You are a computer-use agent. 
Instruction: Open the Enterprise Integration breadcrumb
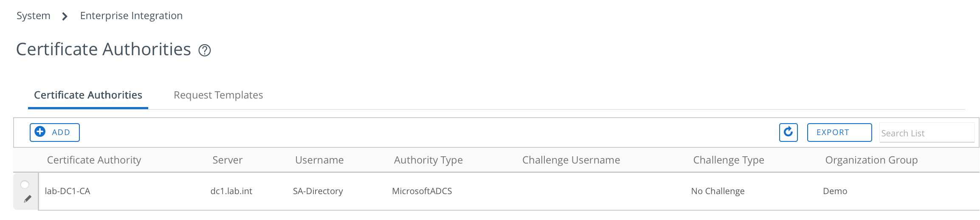coord(131,16)
